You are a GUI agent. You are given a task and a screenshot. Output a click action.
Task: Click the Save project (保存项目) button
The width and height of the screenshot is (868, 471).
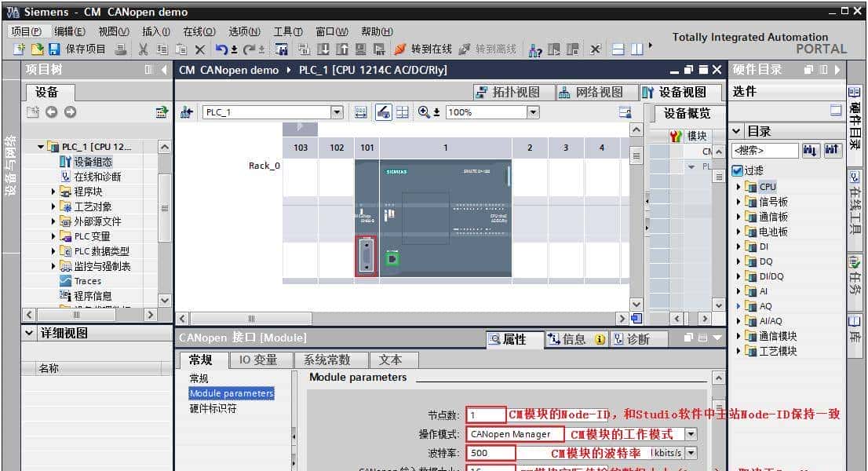coord(77,49)
